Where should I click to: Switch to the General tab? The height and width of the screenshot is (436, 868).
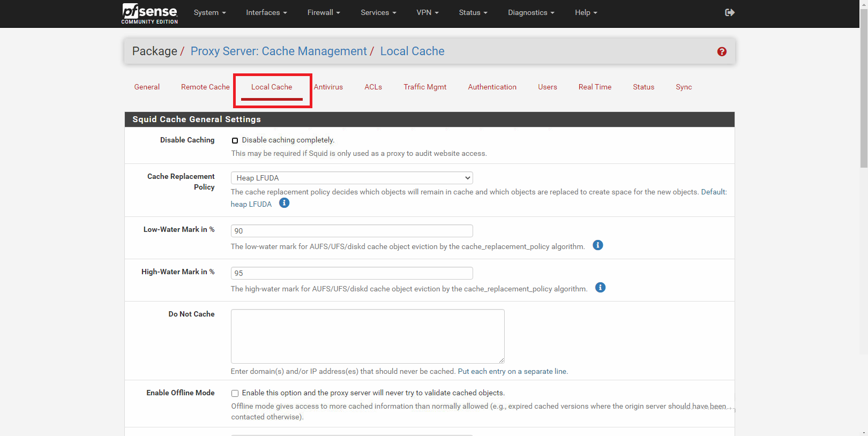147,87
